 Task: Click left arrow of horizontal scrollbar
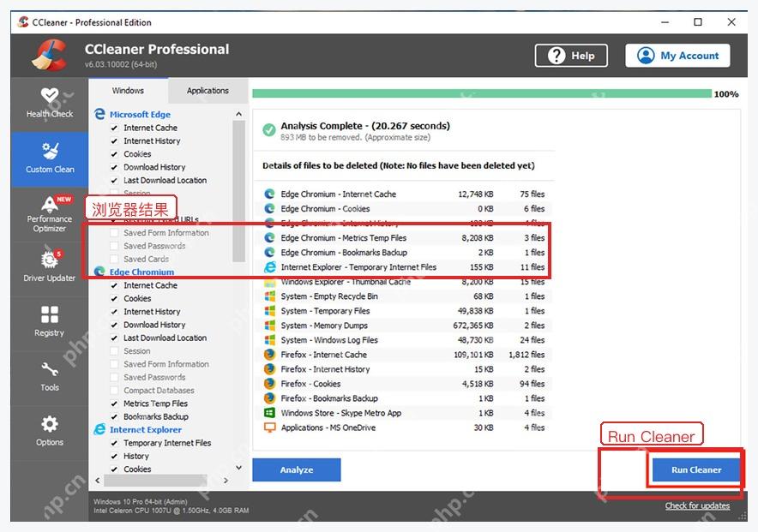point(98,481)
